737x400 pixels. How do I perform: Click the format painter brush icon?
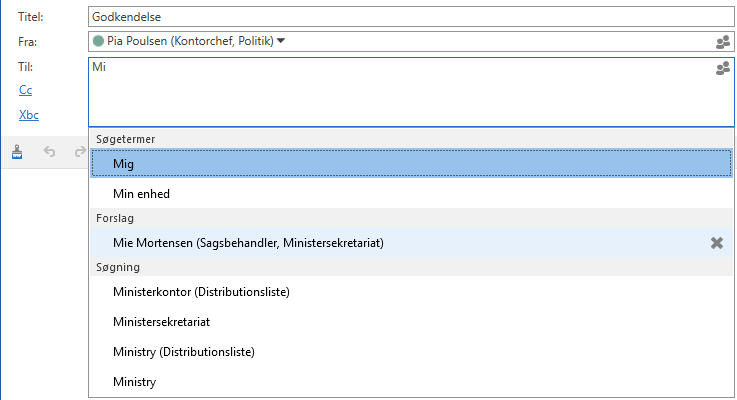[18, 153]
